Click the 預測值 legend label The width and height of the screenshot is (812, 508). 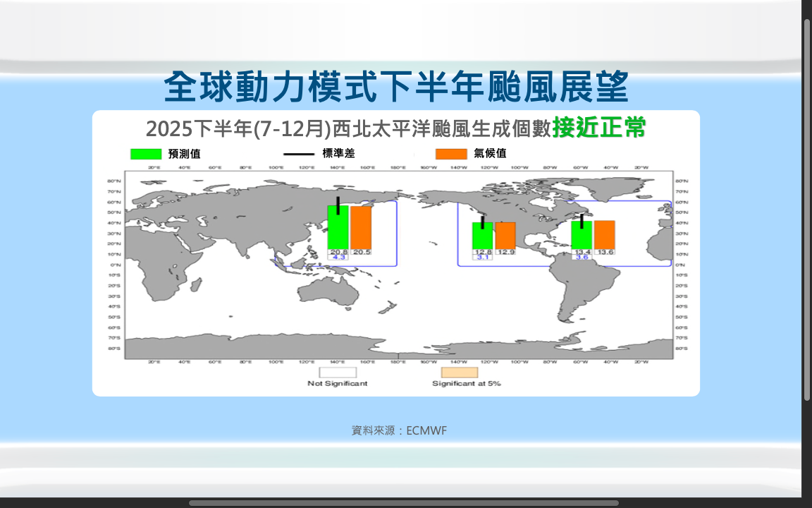click(185, 154)
